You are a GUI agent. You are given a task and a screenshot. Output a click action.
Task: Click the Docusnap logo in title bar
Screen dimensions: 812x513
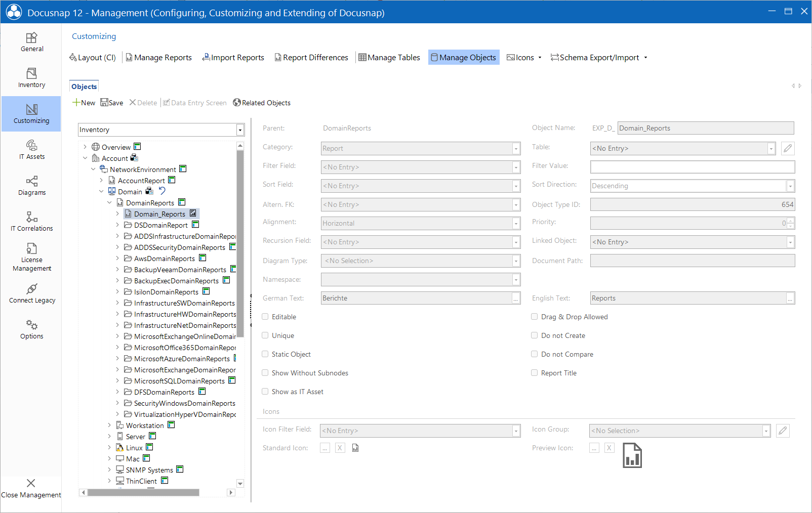coord(14,12)
